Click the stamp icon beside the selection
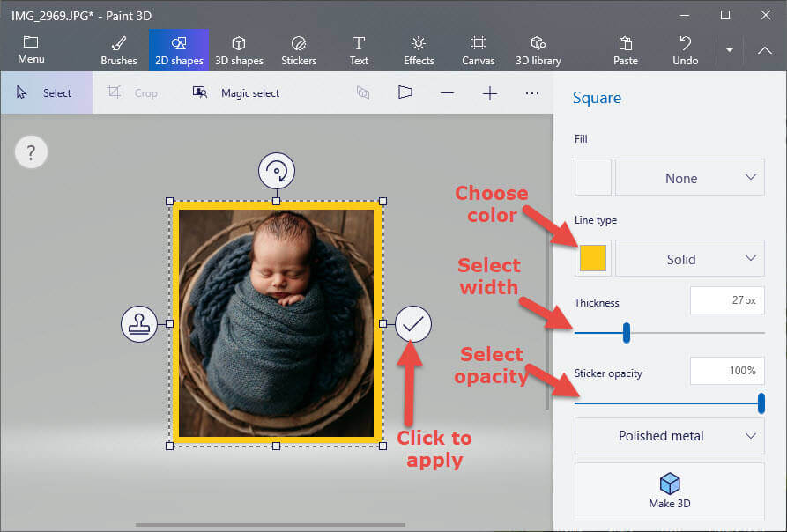 pos(139,324)
